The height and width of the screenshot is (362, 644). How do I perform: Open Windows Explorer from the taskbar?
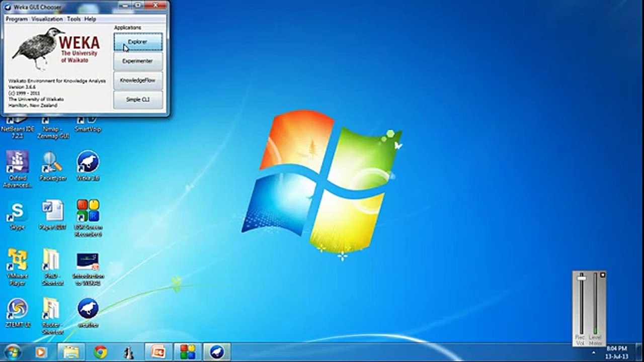(x=71, y=352)
